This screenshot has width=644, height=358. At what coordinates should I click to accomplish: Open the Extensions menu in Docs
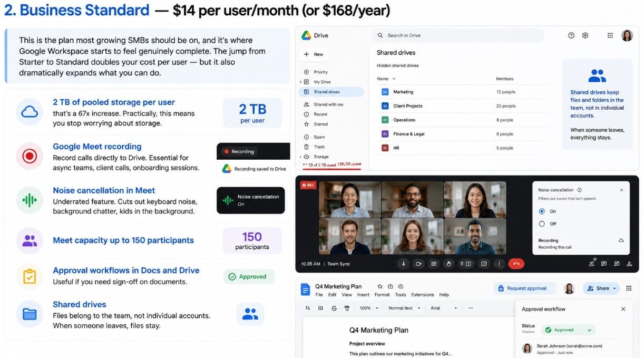(423, 295)
